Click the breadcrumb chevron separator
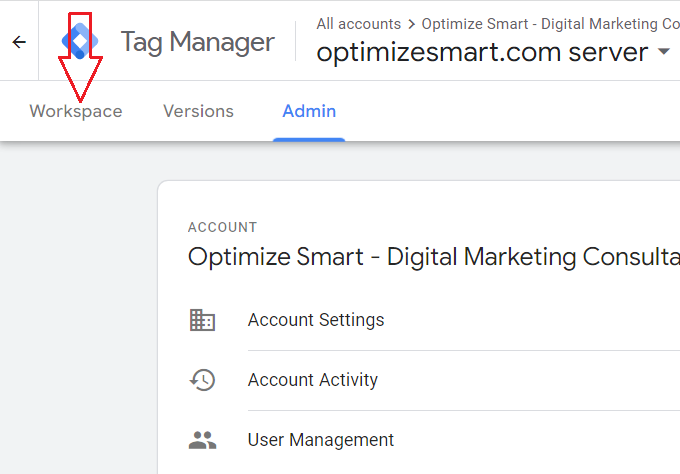 pyautogui.click(x=411, y=24)
